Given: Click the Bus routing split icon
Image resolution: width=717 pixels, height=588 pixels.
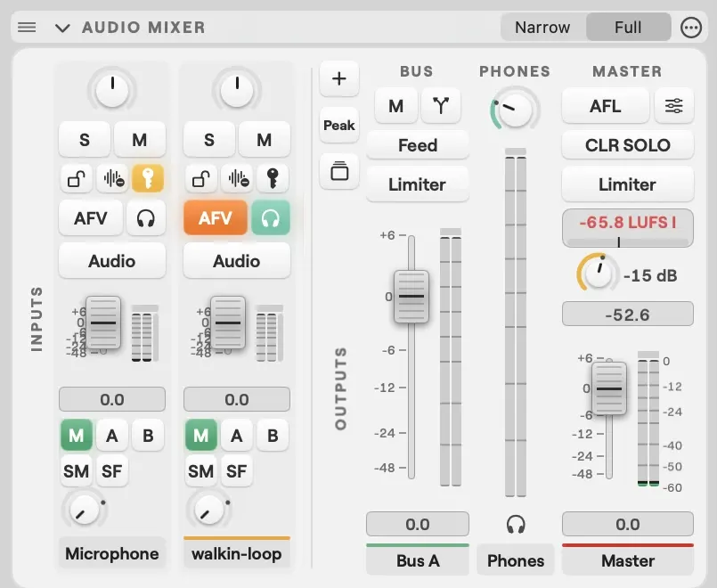Looking at the screenshot, I should (440, 106).
